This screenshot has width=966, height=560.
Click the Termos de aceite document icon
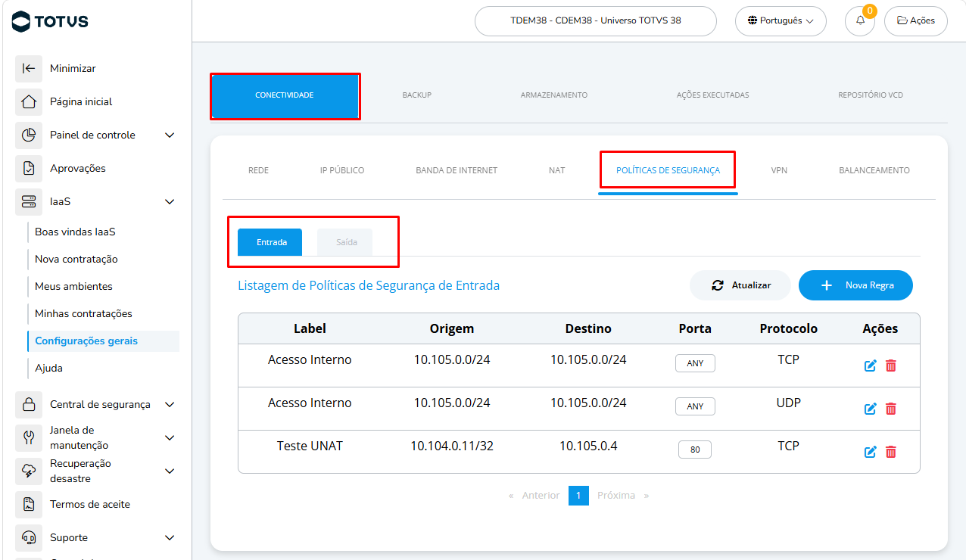pos(29,504)
